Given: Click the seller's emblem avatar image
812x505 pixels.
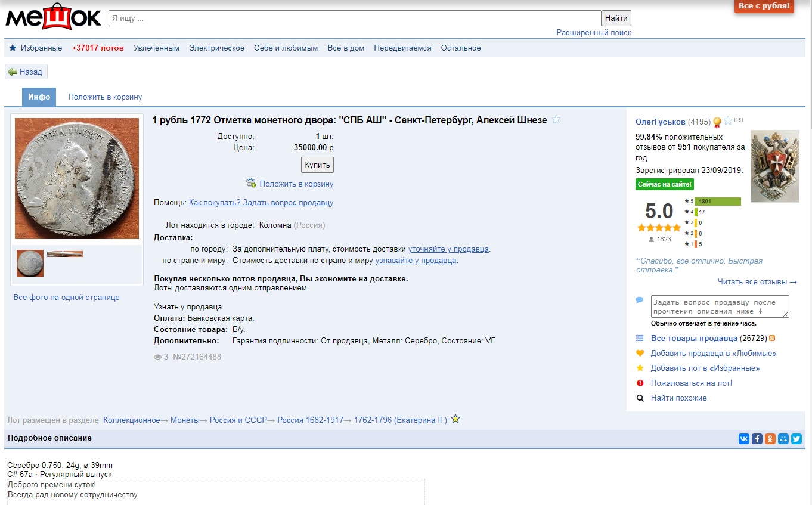Looking at the screenshot, I should point(774,166).
